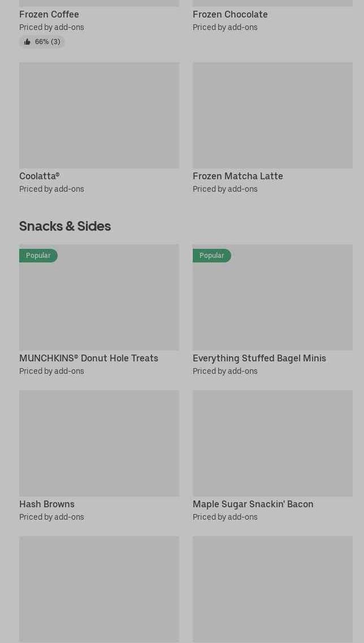Click the Hash Browns item name

click(47, 504)
